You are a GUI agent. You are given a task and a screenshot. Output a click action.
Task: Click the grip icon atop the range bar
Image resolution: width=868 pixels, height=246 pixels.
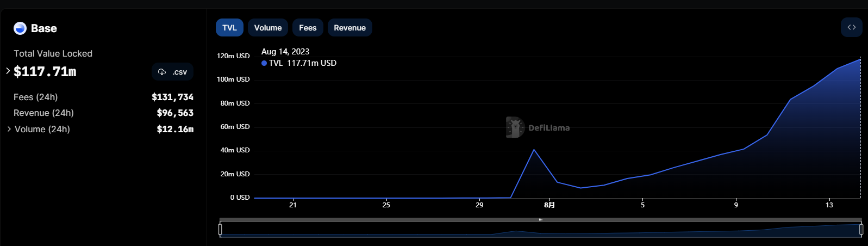(x=540, y=220)
